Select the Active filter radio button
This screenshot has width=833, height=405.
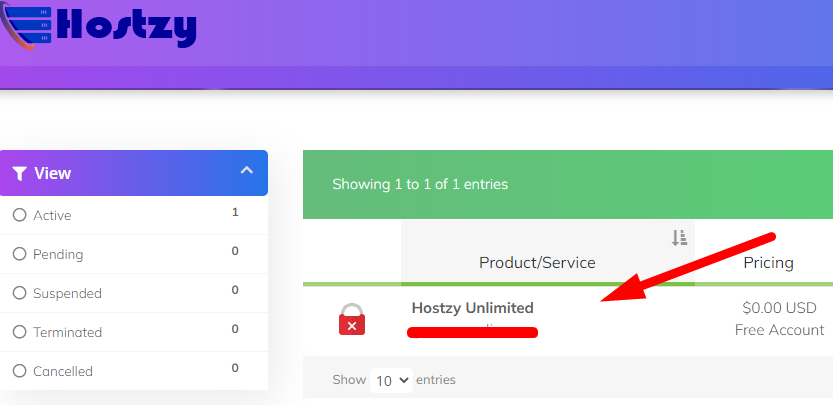pos(19,215)
